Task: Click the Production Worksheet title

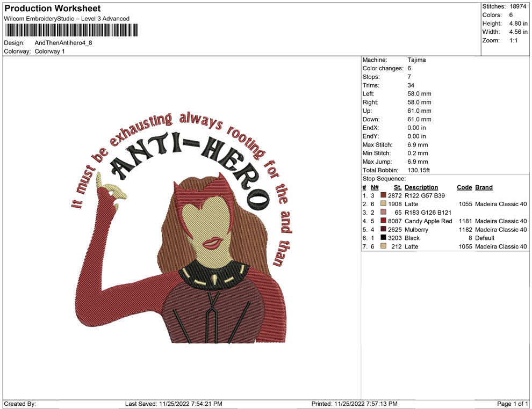Action: pos(52,9)
